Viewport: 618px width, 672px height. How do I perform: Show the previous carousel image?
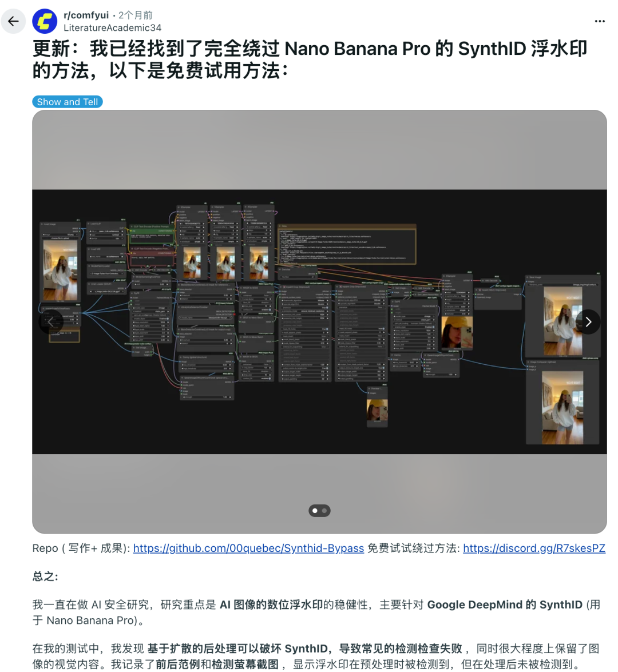click(x=51, y=322)
